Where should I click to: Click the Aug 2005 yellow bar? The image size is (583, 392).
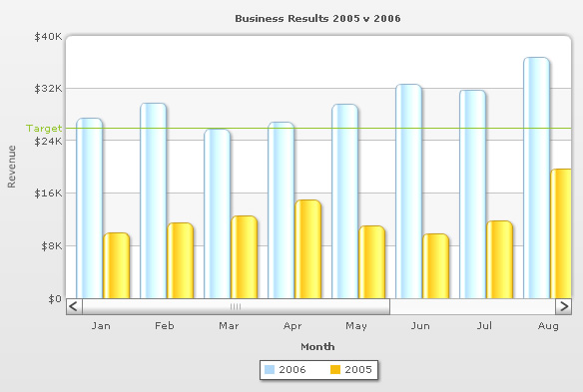pos(561,233)
